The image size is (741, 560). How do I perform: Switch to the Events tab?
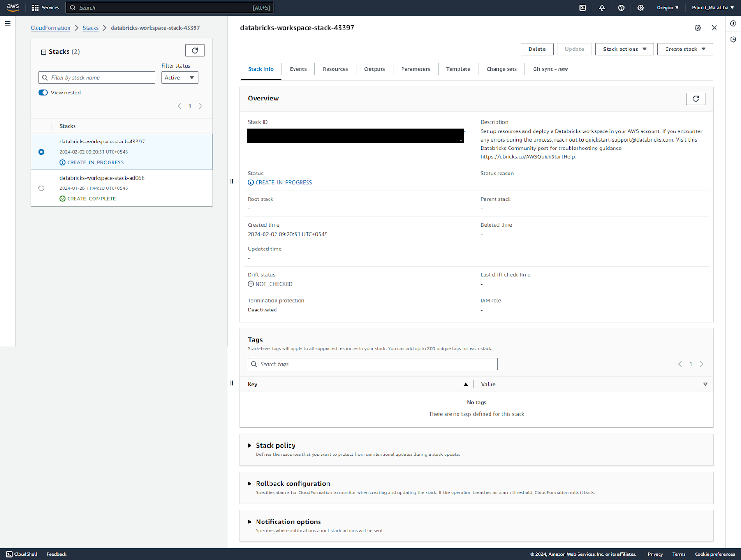tap(298, 69)
